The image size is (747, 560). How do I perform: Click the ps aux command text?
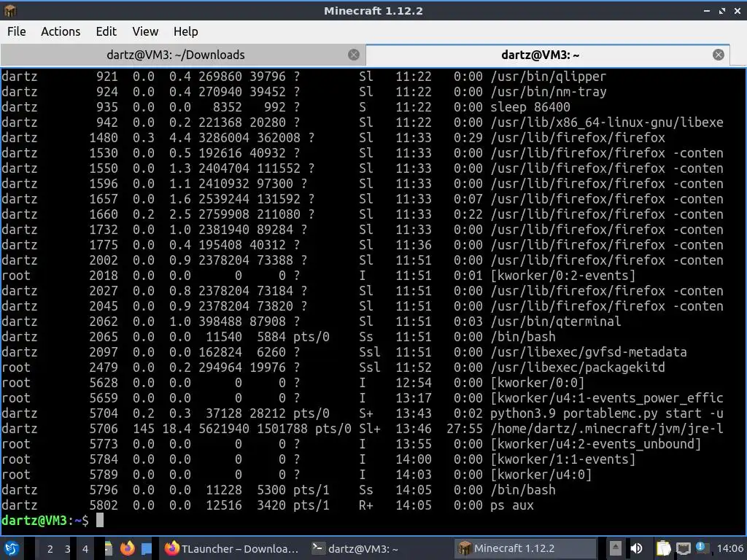(512, 505)
